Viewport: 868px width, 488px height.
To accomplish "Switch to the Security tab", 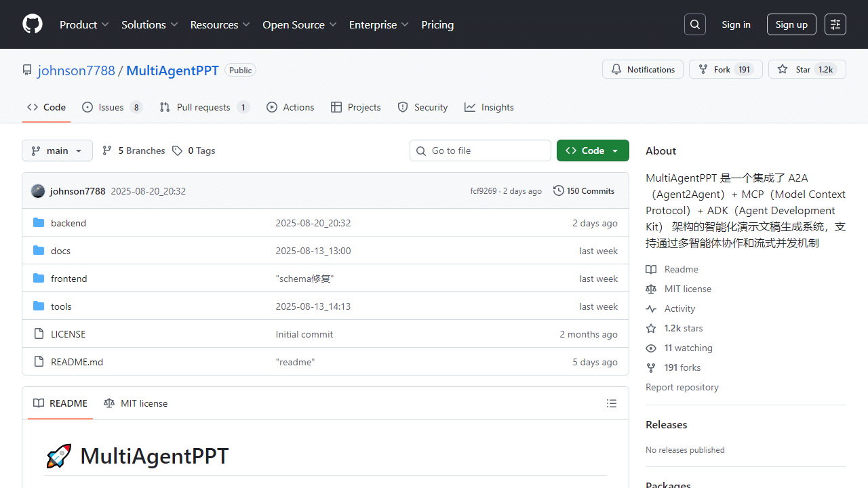I will [422, 107].
